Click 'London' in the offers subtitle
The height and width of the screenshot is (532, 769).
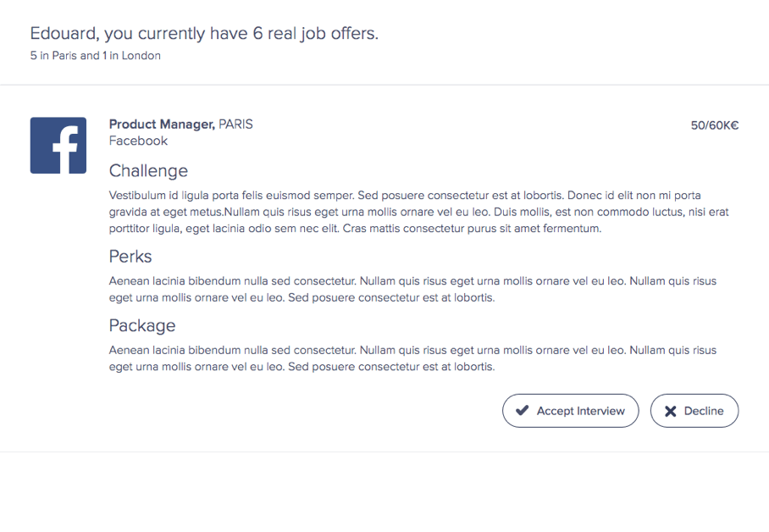coord(141,55)
